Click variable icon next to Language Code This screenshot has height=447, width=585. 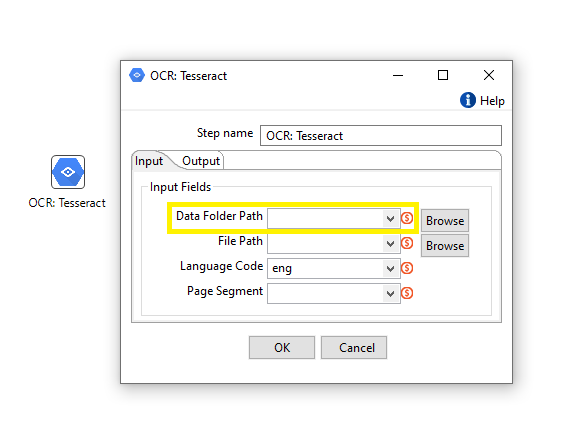407,268
